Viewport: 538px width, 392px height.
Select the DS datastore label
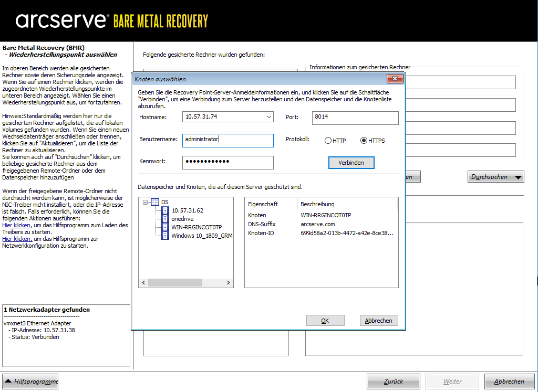coord(164,202)
